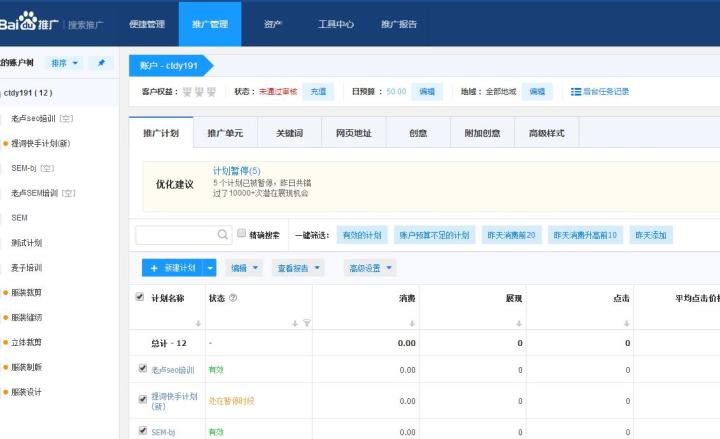Open 资产 in top navigation
This screenshot has height=439, width=720.
(x=273, y=24)
